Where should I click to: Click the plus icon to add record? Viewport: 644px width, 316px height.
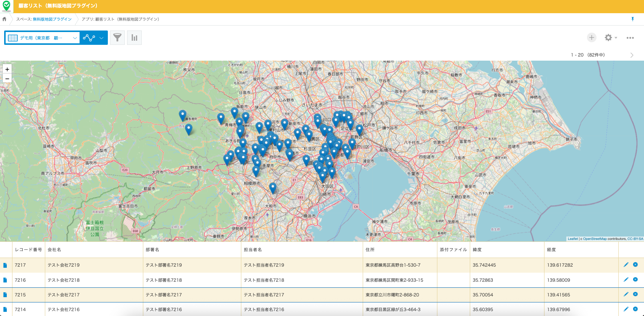[x=592, y=38]
